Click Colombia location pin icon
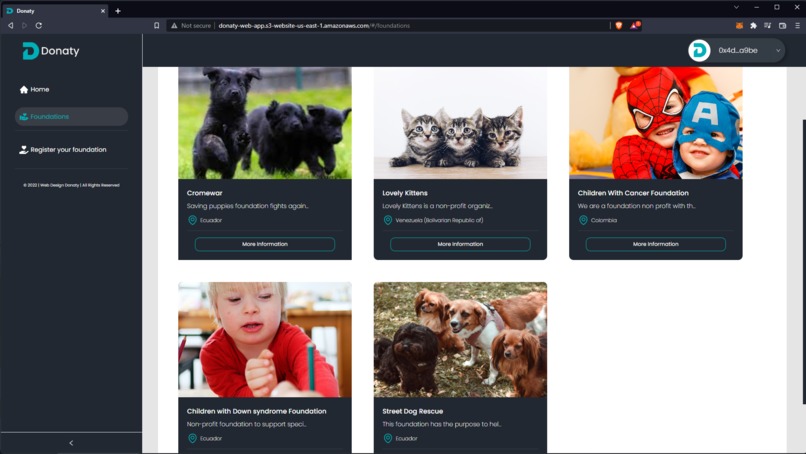The image size is (806, 454). 583,220
